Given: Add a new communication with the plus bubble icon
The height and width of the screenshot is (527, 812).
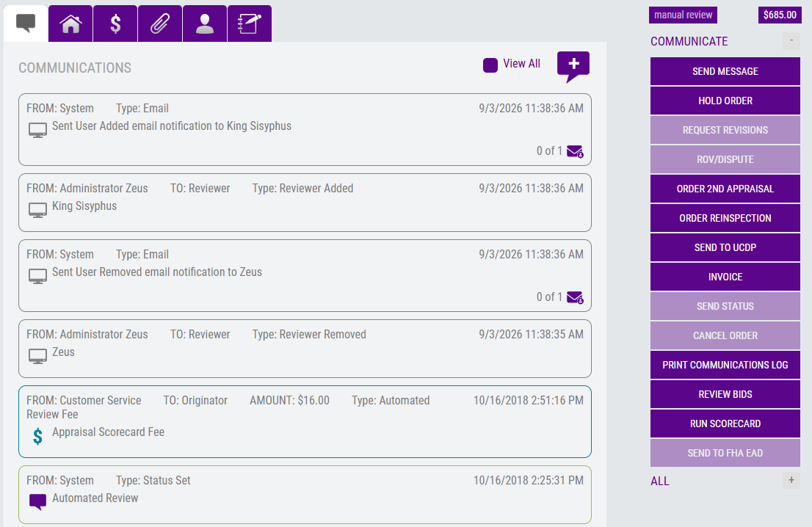Looking at the screenshot, I should pos(573,67).
